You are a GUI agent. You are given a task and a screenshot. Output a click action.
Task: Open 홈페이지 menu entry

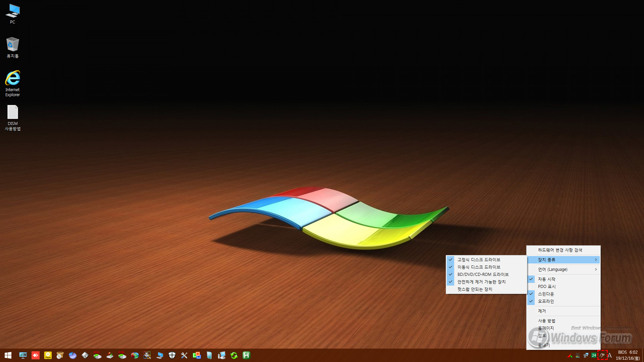pos(563,328)
